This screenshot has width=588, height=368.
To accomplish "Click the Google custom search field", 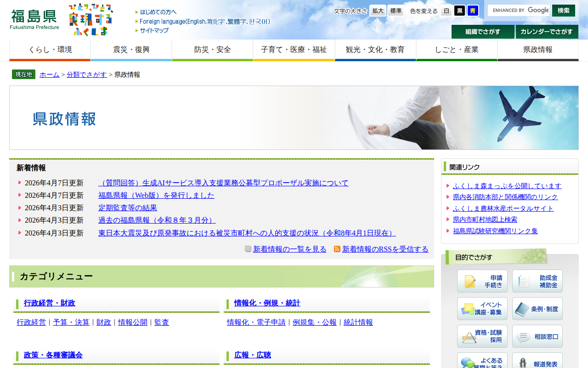I will 519,11.
